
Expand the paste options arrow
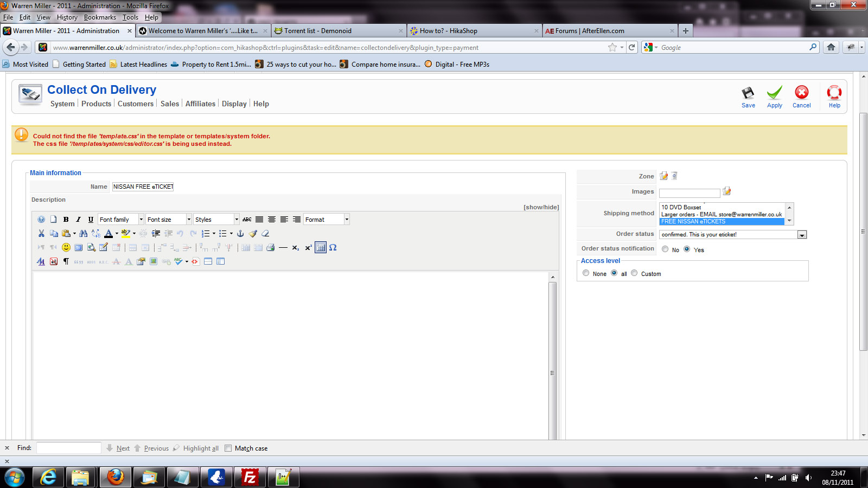[74, 234]
